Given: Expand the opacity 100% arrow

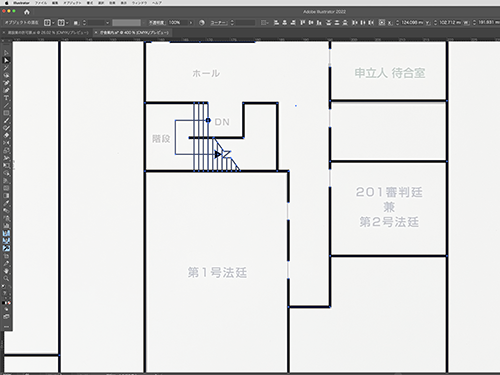Looking at the screenshot, I should pos(191,23).
